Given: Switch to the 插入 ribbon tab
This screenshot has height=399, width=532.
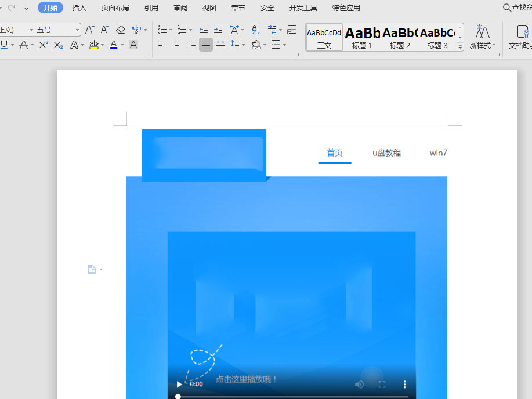Looking at the screenshot, I should pyautogui.click(x=79, y=8).
